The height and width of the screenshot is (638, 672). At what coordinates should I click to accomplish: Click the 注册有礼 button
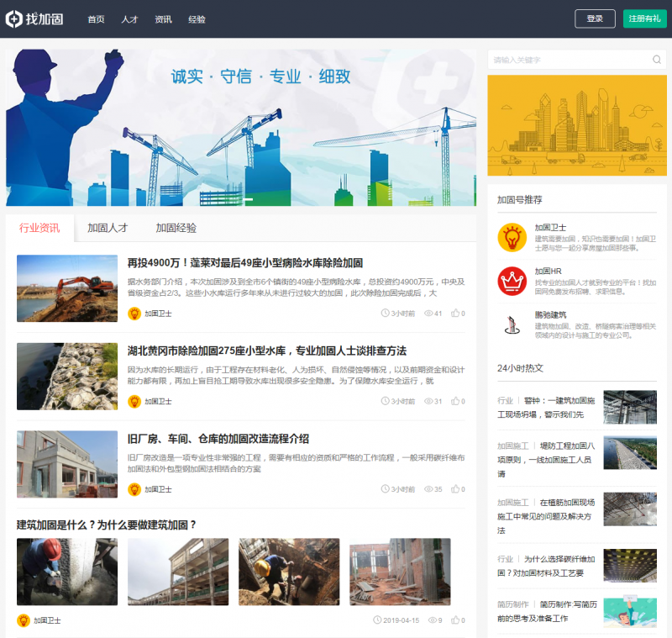(644, 18)
